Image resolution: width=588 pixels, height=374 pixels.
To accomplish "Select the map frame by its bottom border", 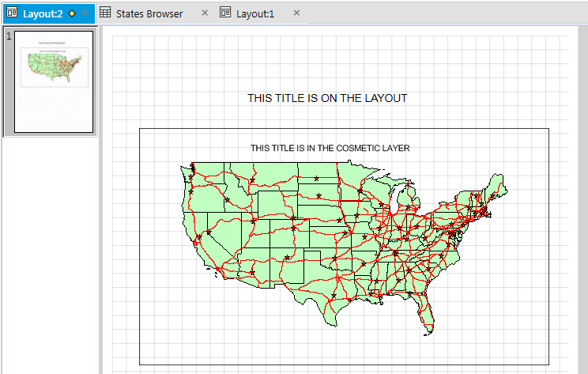I will click(344, 365).
